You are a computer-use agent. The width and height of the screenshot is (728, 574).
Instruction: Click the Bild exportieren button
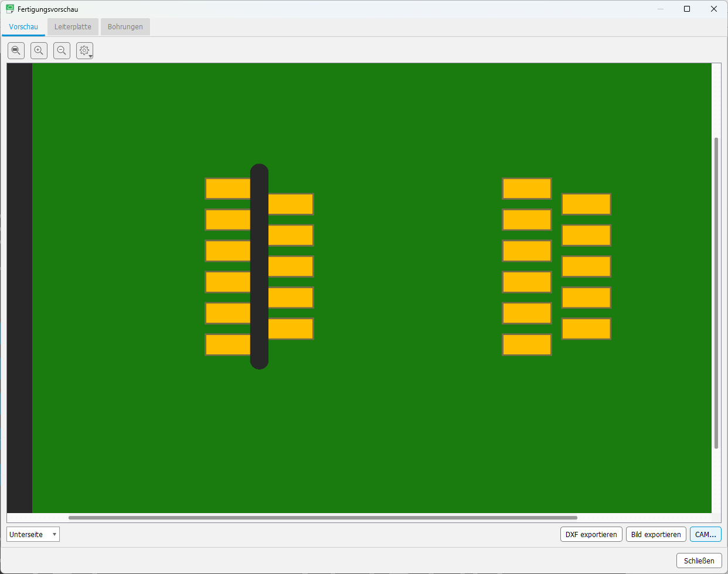point(656,534)
